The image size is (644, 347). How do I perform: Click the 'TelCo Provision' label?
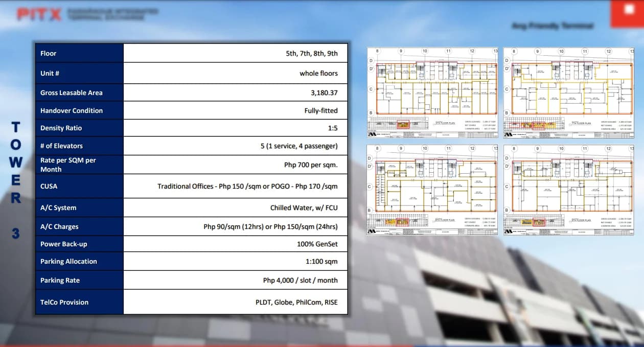(64, 302)
